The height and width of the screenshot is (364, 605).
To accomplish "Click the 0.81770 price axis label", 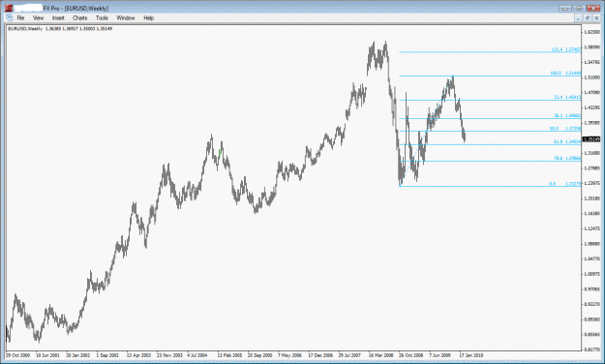I will 592,349.
